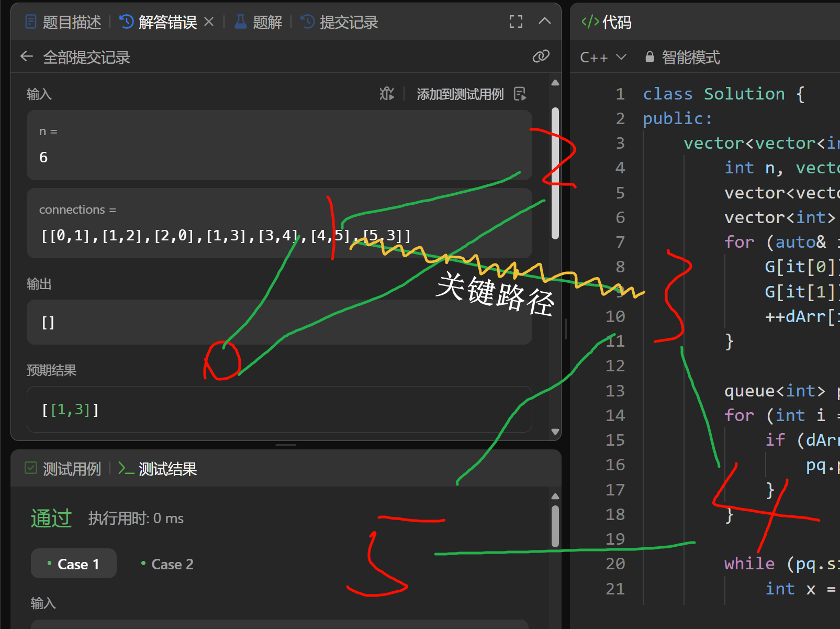
Task: Click the 测试结果 tab
Action: pos(158,469)
